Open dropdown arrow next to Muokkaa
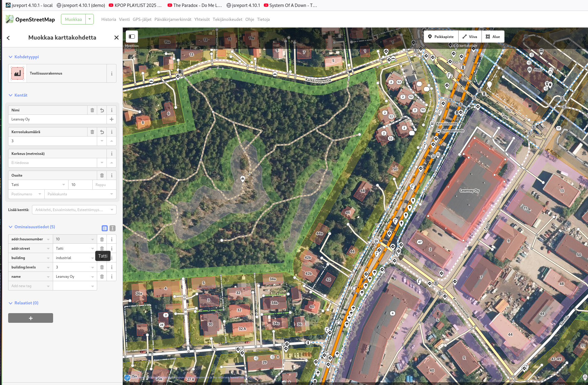Image resolution: width=588 pixels, height=385 pixels. coord(90,19)
